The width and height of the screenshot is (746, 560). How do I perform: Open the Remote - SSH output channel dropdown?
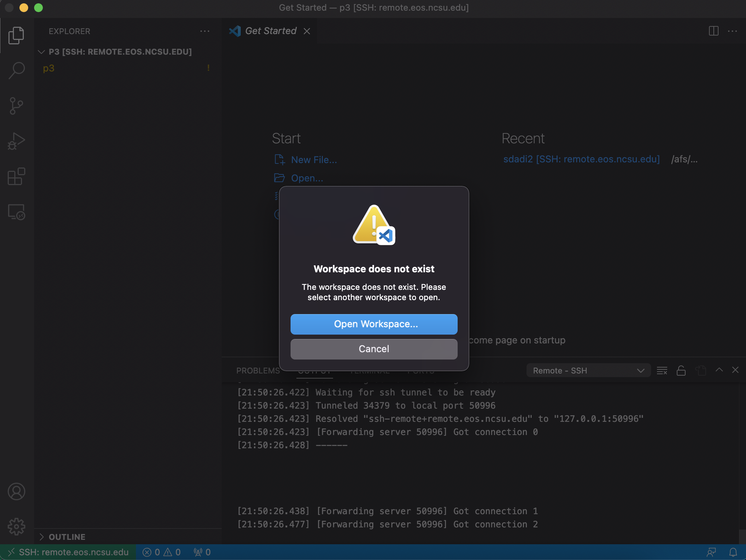click(588, 371)
